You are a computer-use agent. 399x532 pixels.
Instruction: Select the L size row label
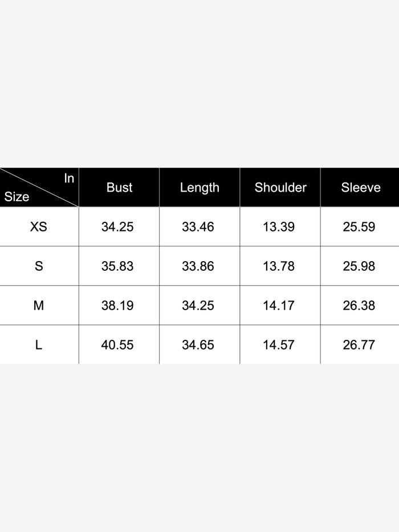(39, 345)
